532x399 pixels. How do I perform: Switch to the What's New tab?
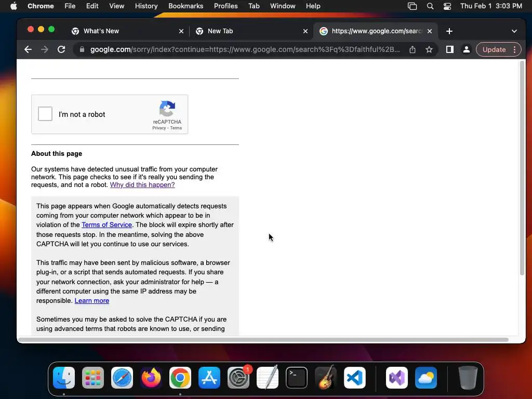(127, 31)
